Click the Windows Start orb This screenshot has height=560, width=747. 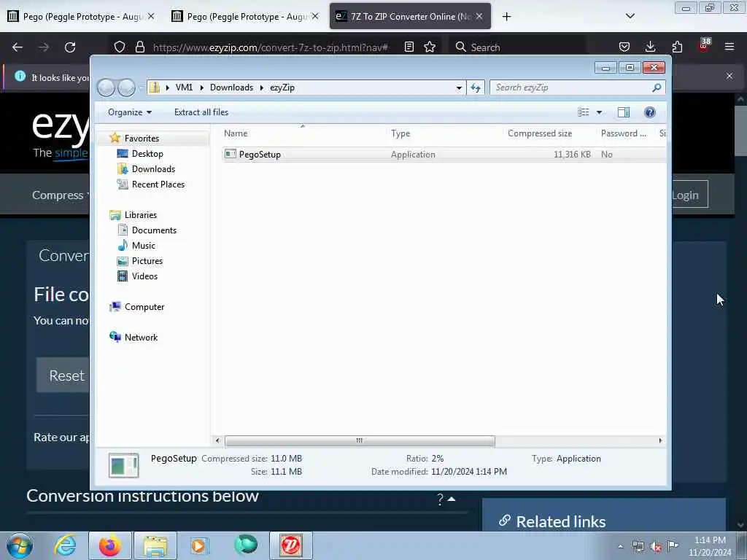click(20, 545)
